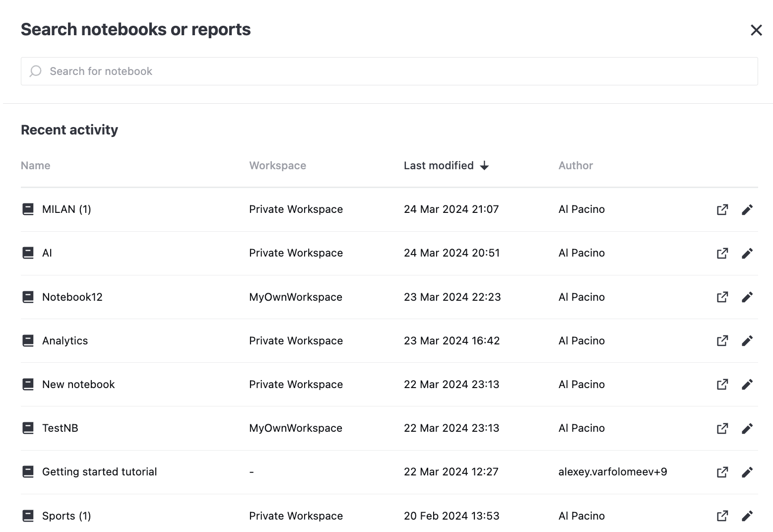Click the notebook icon next to MILAN (1)
The image size is (773, 532).
click(x=28, y=209)
